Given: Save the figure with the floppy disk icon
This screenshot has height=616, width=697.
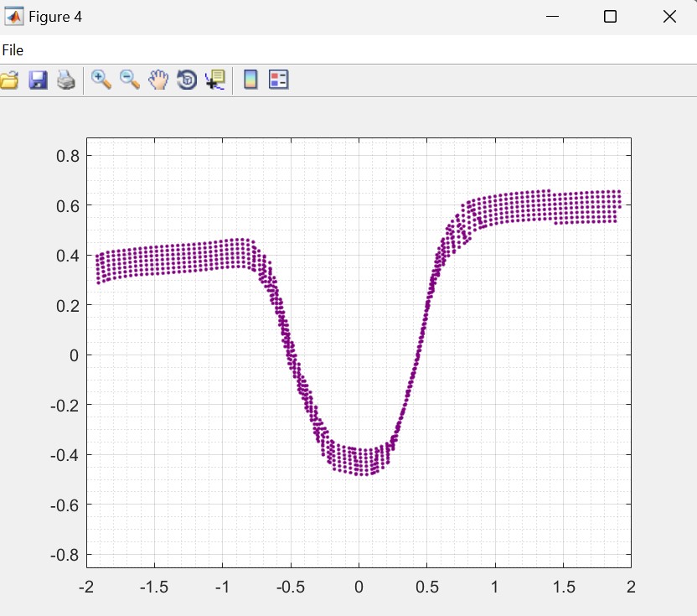Looking at the screenshot, I should (38, 80).
